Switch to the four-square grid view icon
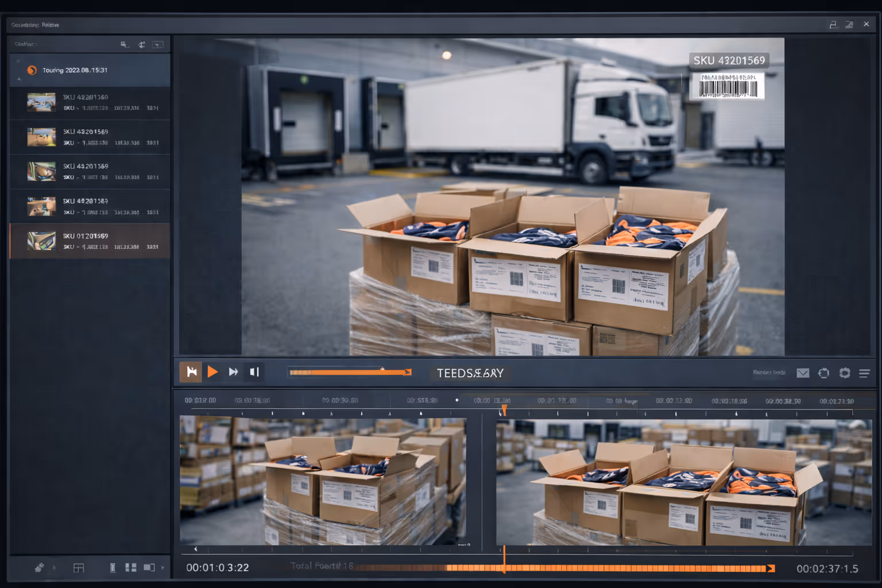Viewport: 882px width, 588px height. tap(131, 568)
